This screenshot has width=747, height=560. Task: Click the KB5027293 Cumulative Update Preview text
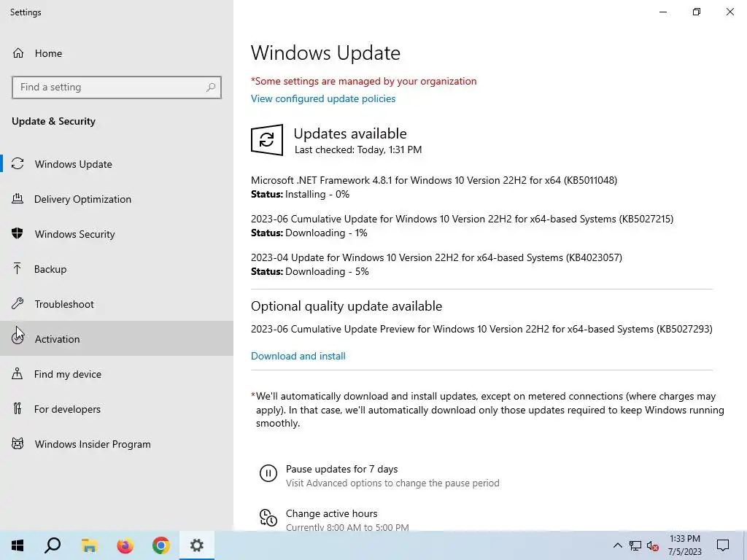[x=481, y=329]
